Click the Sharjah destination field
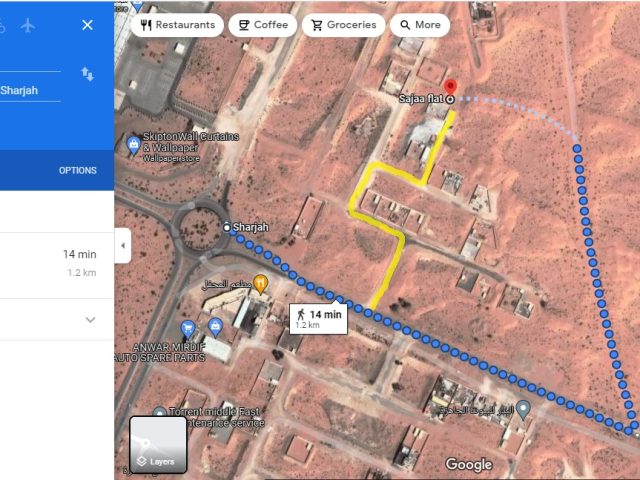This screenshot has height=480, width=640. pyautogui.click(x=30, y=91)
